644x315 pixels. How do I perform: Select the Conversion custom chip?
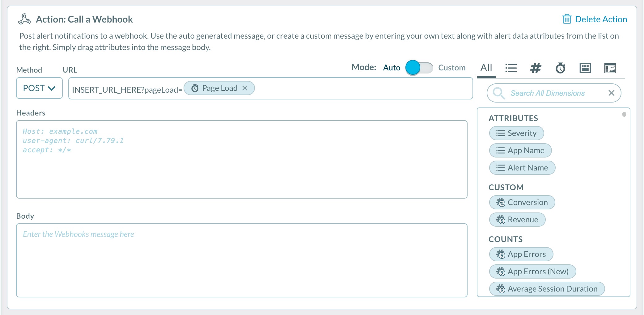(522, 202)
